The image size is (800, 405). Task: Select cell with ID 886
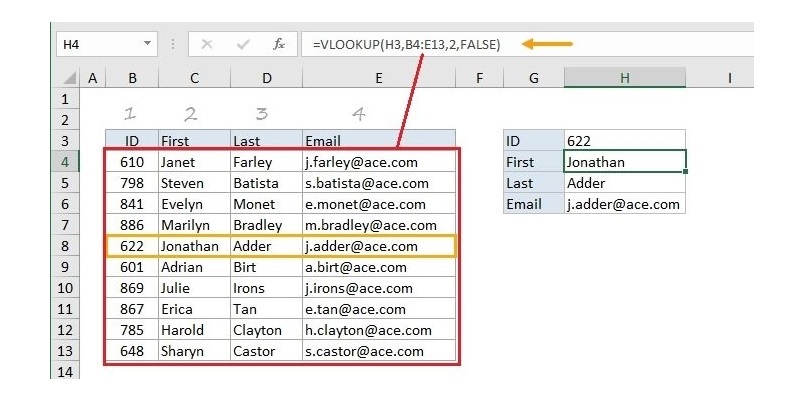pyautogui.click(x=132, y=225)
